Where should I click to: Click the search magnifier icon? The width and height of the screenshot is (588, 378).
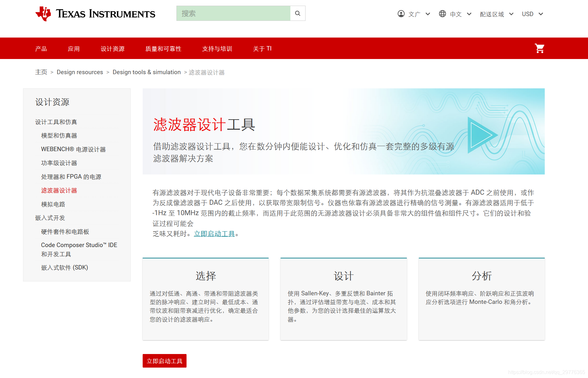[x=298, y=13]
